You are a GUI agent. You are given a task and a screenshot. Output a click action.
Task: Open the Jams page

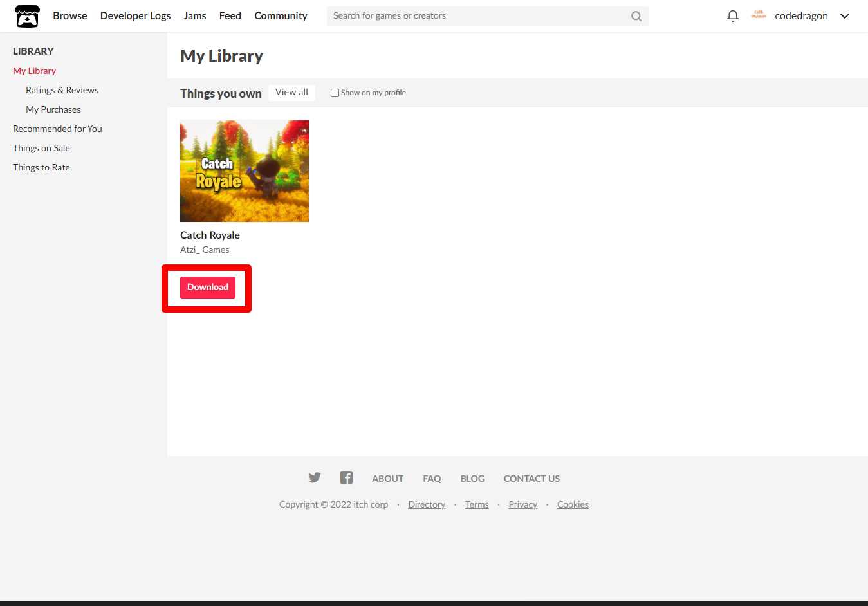click(195, 15)
